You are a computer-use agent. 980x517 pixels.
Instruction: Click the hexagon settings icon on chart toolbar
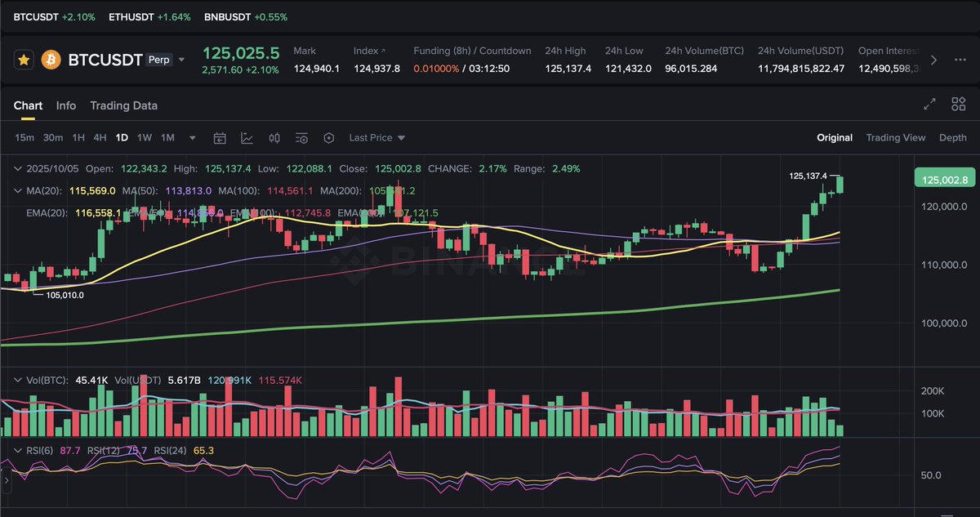pyautogui.click(x=328, y=137)
